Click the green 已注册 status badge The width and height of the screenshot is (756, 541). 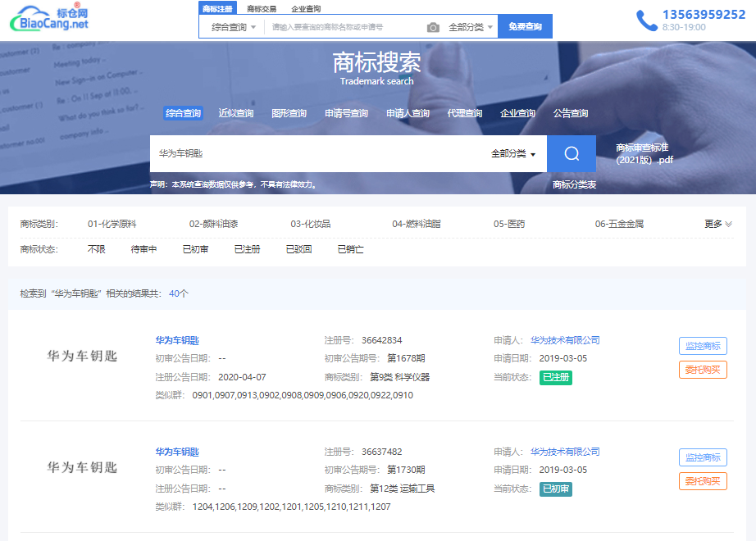pos(556,378)
